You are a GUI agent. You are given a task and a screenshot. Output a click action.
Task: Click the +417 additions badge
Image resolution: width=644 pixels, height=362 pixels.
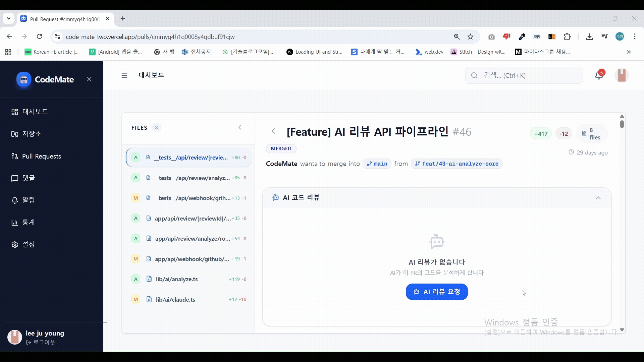[x=541, y=134]
